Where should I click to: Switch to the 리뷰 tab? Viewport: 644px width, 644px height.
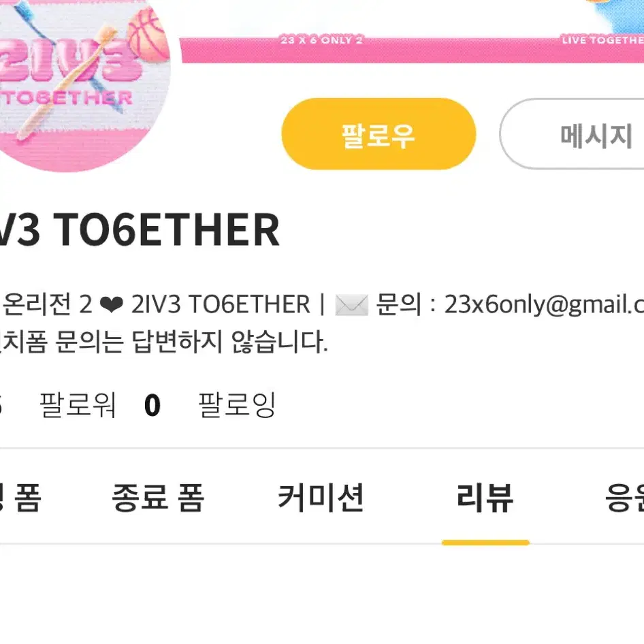[485, 498]
